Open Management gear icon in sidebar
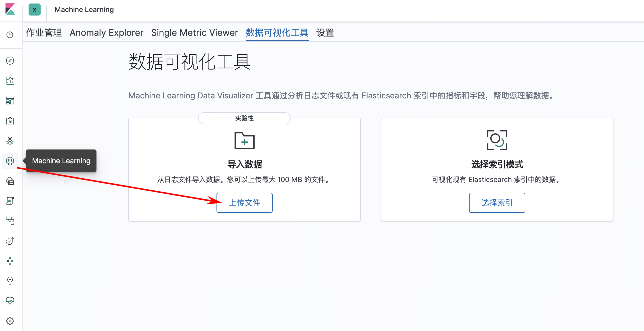 click(10, 321)
